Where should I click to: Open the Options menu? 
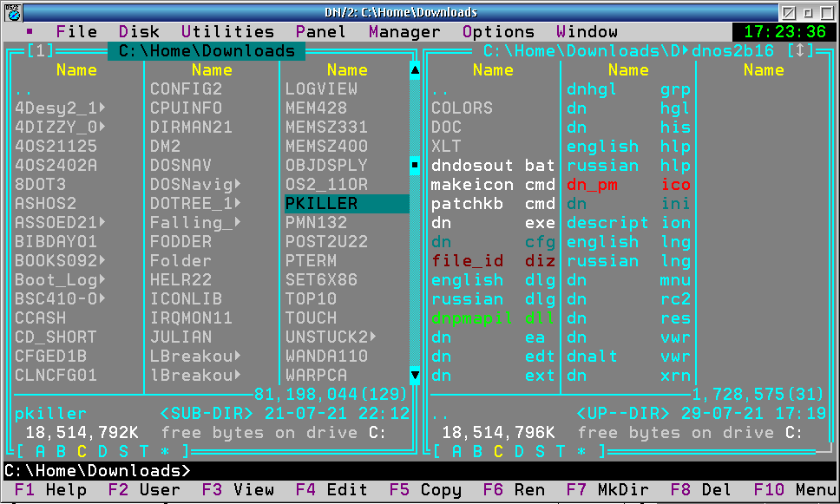tap(498, 32)
